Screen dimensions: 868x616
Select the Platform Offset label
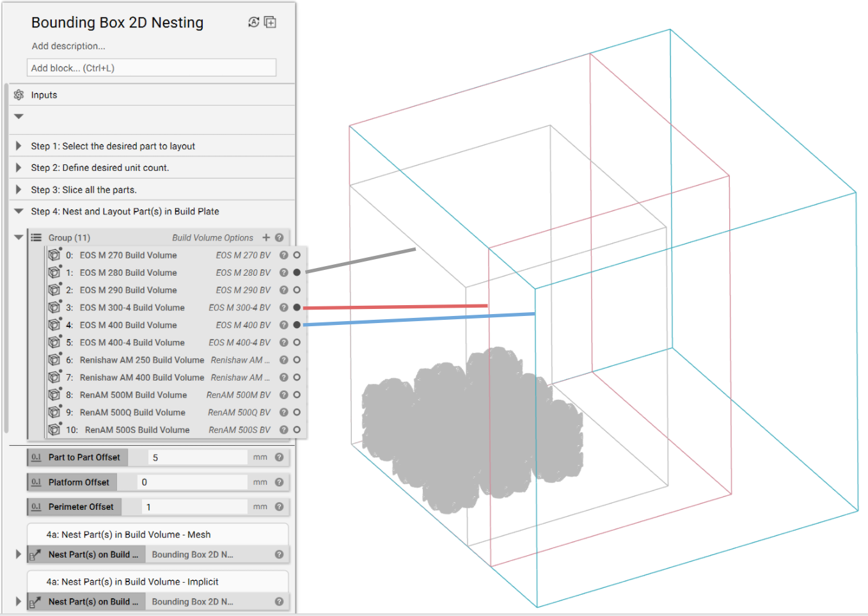click(79, 482)
